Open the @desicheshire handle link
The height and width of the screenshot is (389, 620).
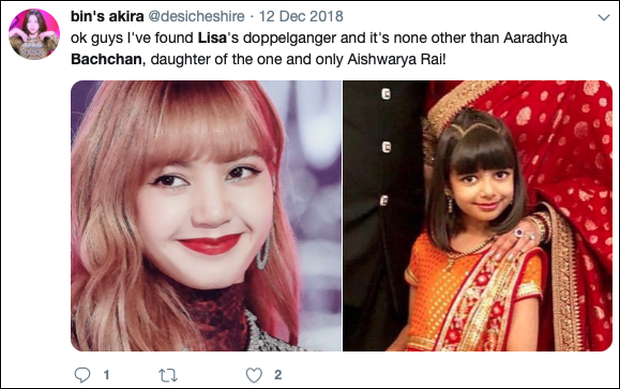[196, 16]
